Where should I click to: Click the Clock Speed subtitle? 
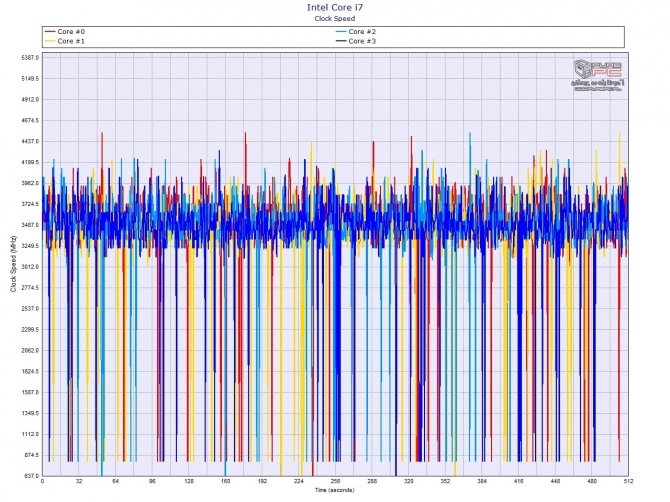[335, 18]
